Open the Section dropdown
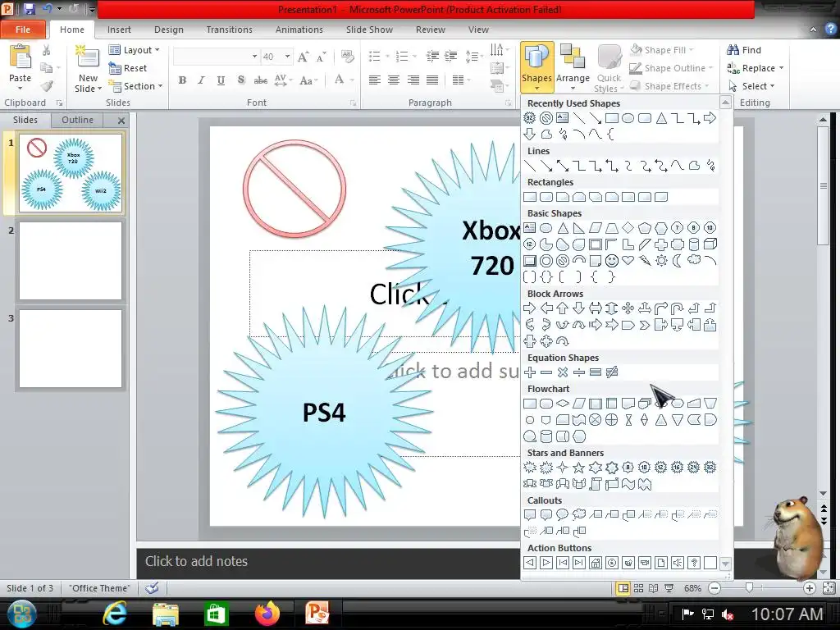This screenshot has height=630, width=840. tap(135, 85)
